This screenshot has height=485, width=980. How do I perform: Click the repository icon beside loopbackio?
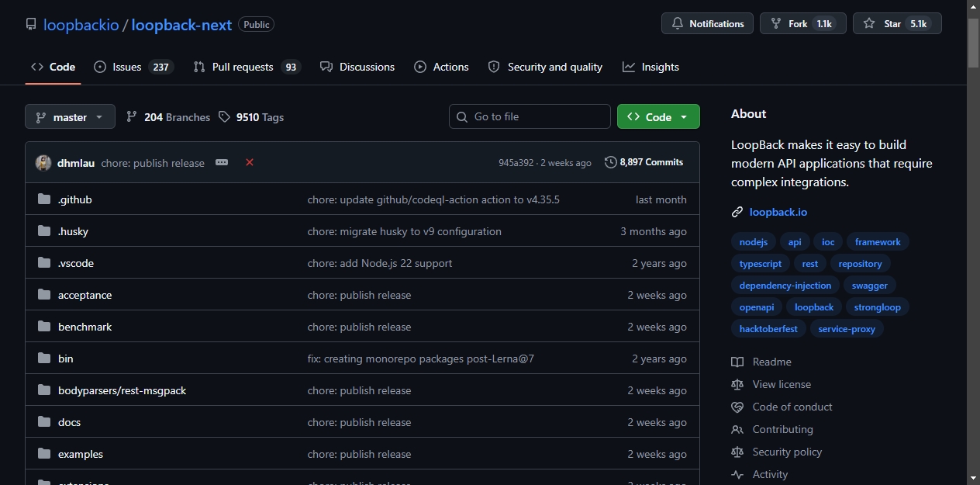click(31, 24)
